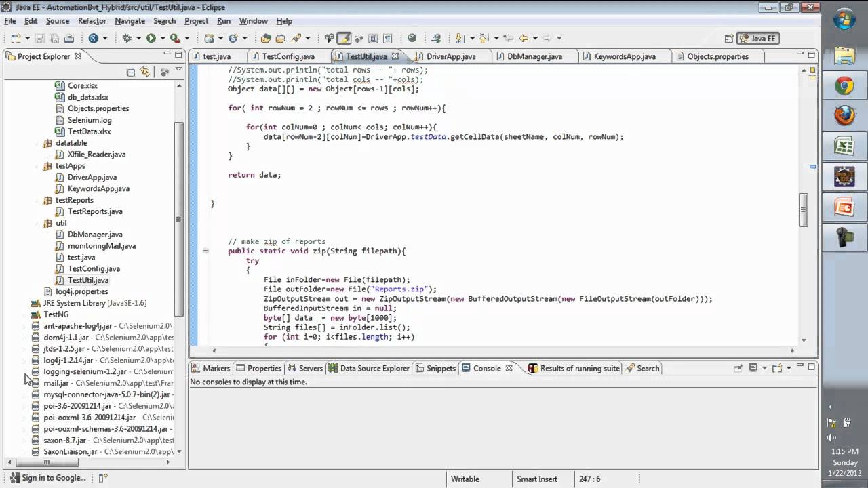The width and height of the screenshot is (868, 488).
Task: Click the Writable status bar entry
Action: point(465,479)
